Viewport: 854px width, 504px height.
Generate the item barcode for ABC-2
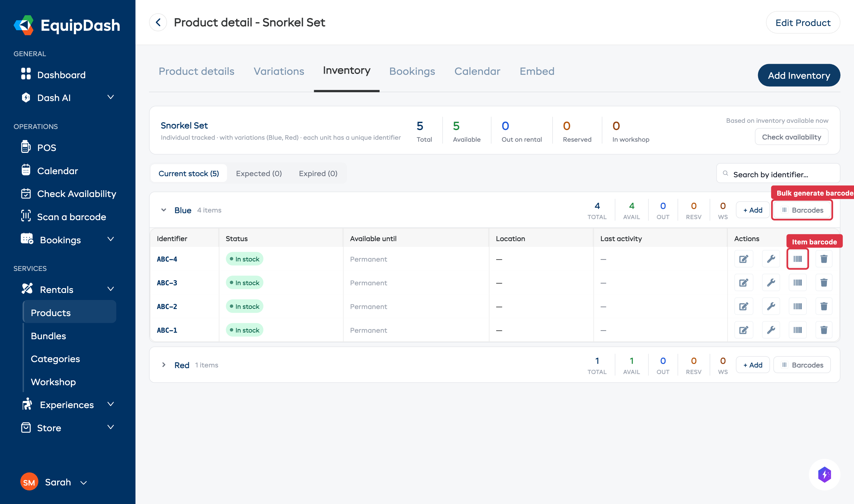coord(798,306)
